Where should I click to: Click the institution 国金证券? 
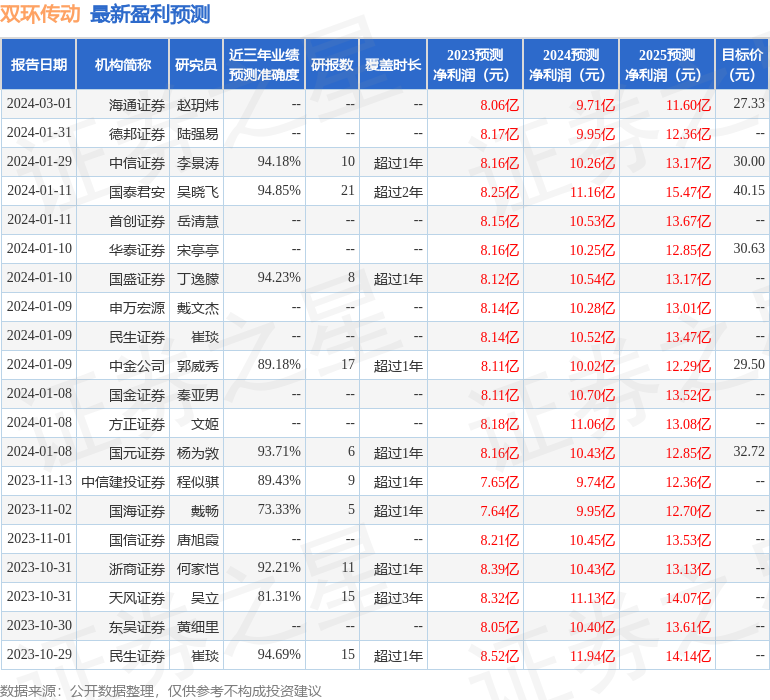[x=137, y=394]
